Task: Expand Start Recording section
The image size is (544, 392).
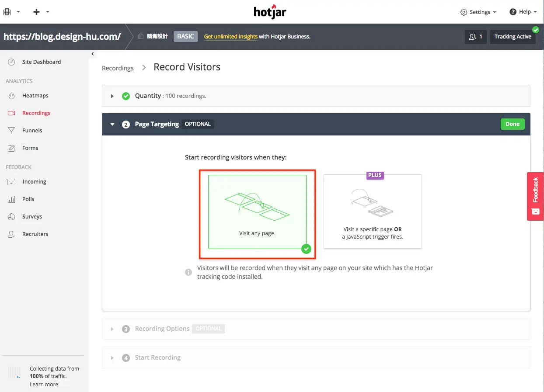Action: (x=316, y=357)
